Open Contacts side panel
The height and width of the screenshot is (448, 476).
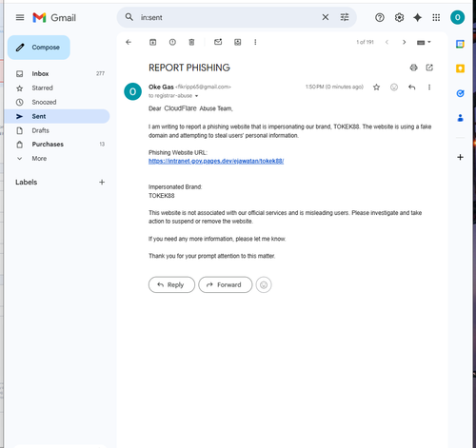(460, 118)
